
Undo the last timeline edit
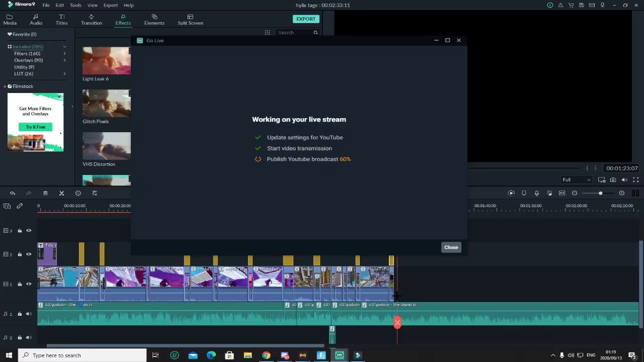pos(13,193)
